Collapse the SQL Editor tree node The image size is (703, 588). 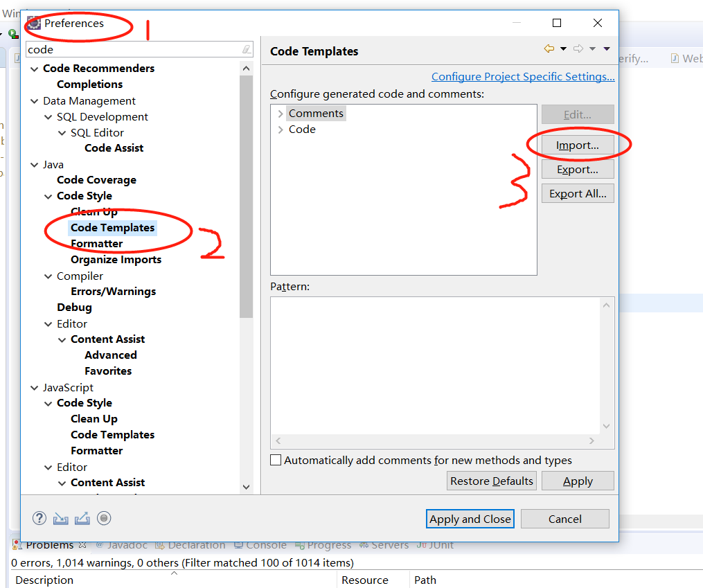click(62, 134)
